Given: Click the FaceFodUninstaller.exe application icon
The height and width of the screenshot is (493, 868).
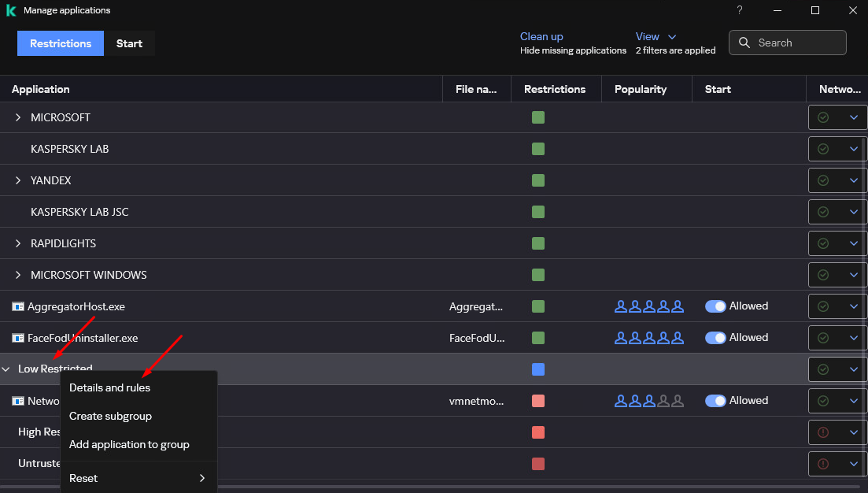Looking at the screenshot, I should click(18, 338).
